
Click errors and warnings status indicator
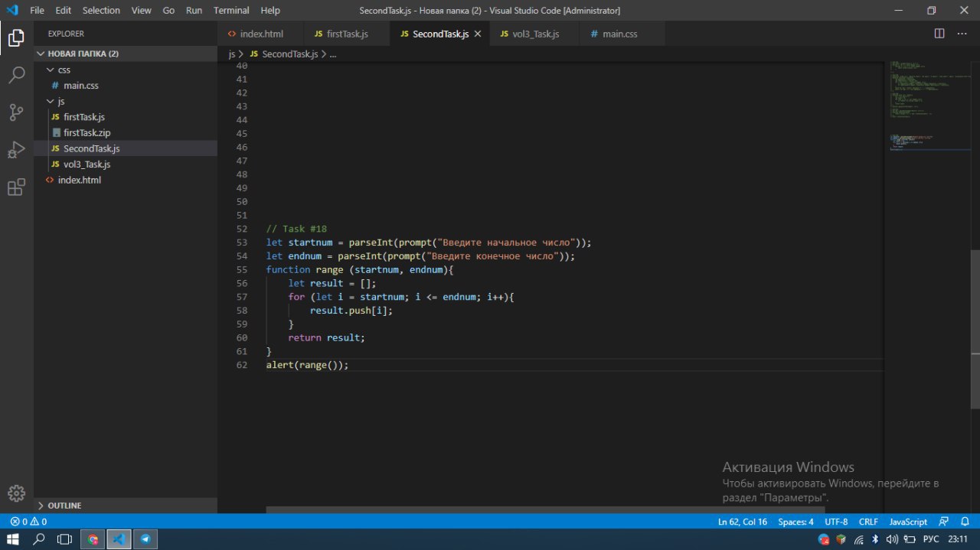tap(28, 522)
